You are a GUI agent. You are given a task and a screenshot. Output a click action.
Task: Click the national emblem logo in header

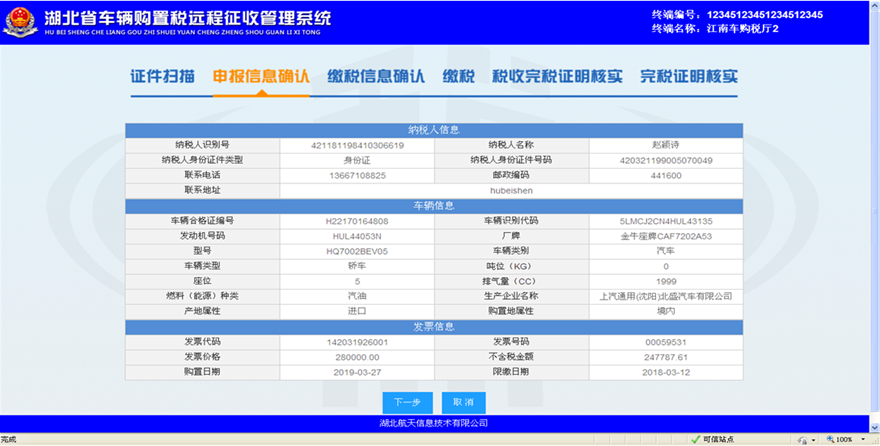click(20, 22)
